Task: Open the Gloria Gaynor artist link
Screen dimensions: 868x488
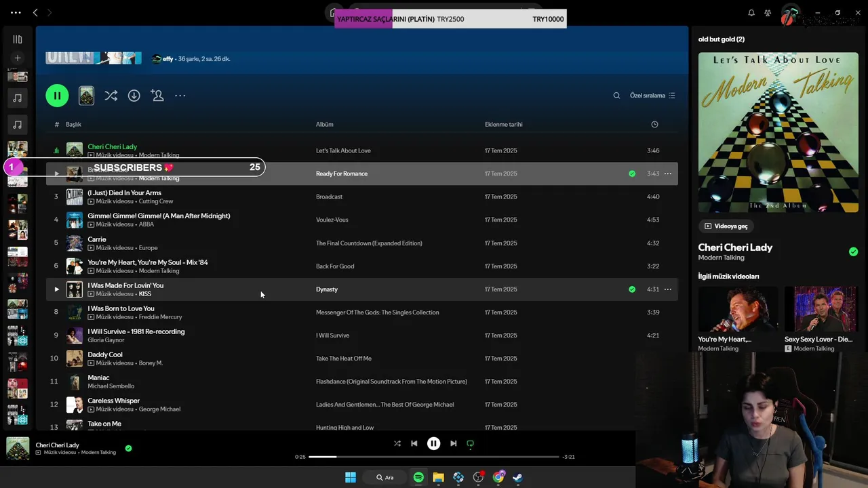Action: coord(106,340)
